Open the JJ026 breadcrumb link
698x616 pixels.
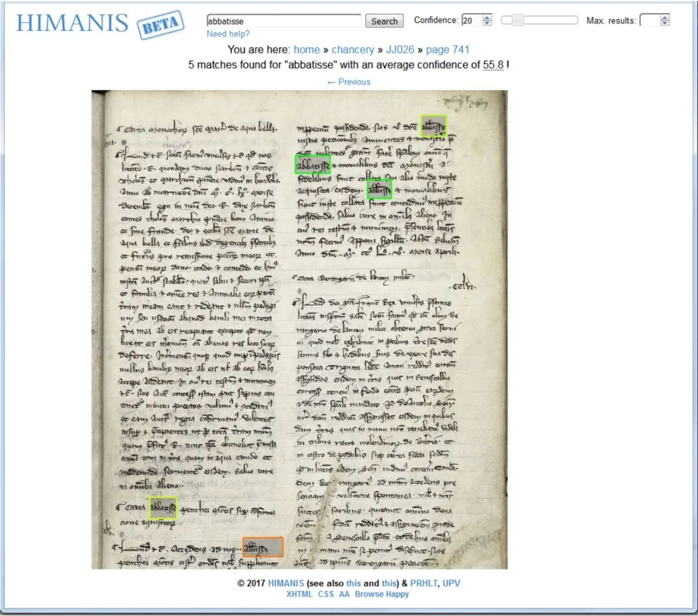(x=400, y=50)
